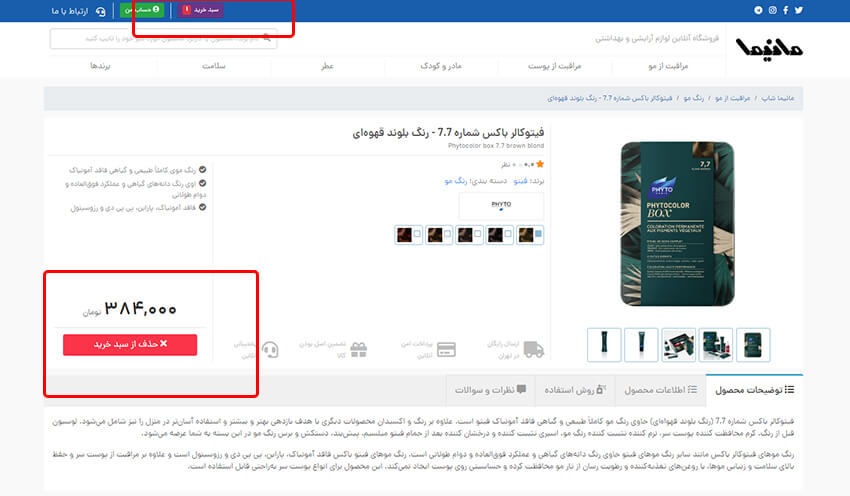Image resolution: width=850 pixels, height=496 pixels.
Task: Select the leftmost tube thumbnail
Action: [x=604, y=345]
